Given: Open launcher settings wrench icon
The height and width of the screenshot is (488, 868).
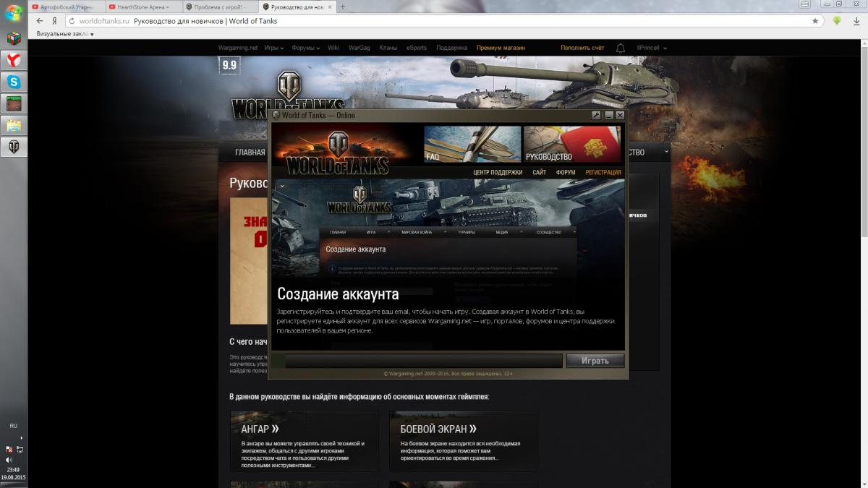Looking at the screenshot, I should coord(597,115).
